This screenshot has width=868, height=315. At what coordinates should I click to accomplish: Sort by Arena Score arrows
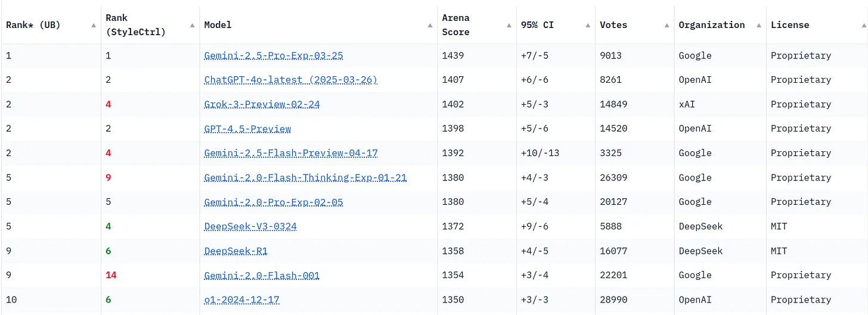[509, 25]
